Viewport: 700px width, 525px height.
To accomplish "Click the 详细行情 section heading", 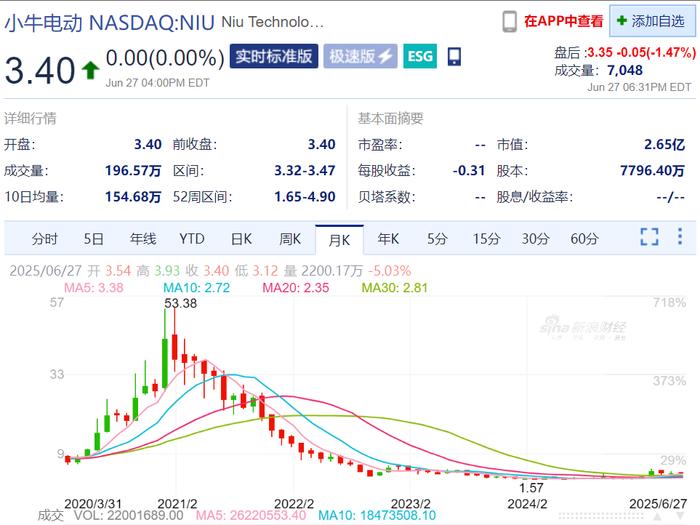I will click(x=30, y=118).
